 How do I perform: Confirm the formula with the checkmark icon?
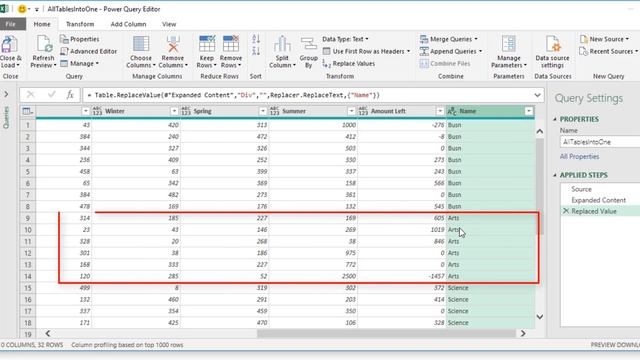[x=51, y=95]
